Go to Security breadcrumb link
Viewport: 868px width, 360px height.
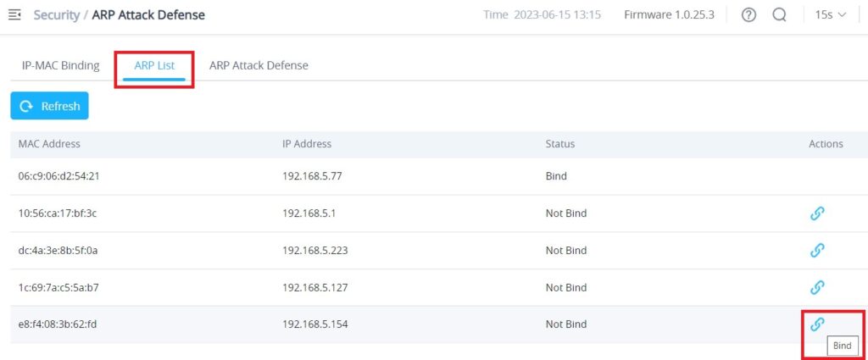tap(57, 15)
